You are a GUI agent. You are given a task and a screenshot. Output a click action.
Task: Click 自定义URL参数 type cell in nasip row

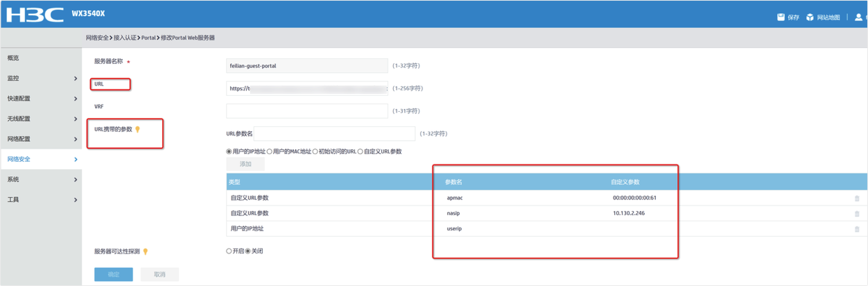pyautogui.click(x=250, y=213)
